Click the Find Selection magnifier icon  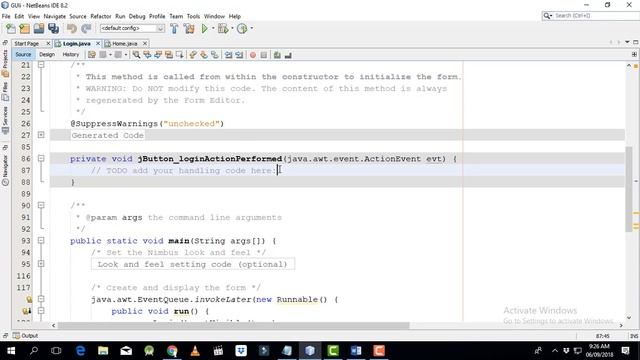[x=136, y=55]
